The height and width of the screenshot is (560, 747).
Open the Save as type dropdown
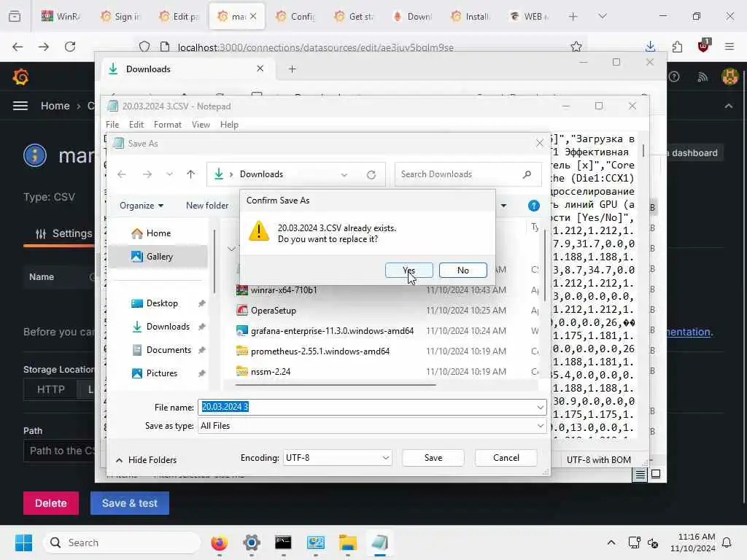(372, 426)
